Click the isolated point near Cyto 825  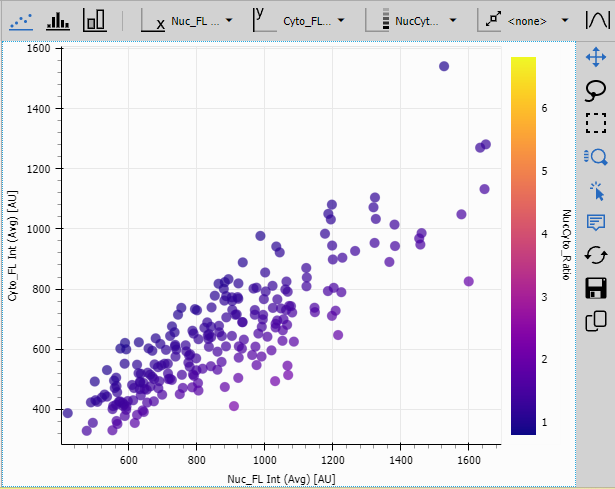coord(468,281)
